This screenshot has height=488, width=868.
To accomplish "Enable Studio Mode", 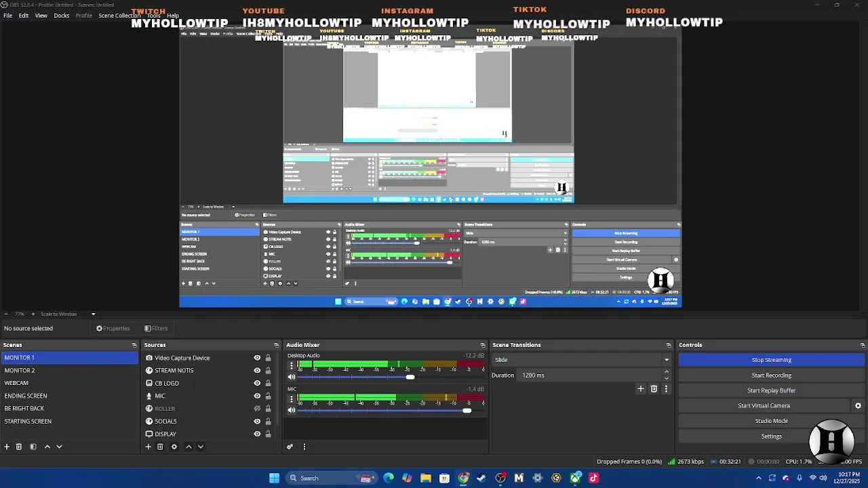I will [772, 421].
